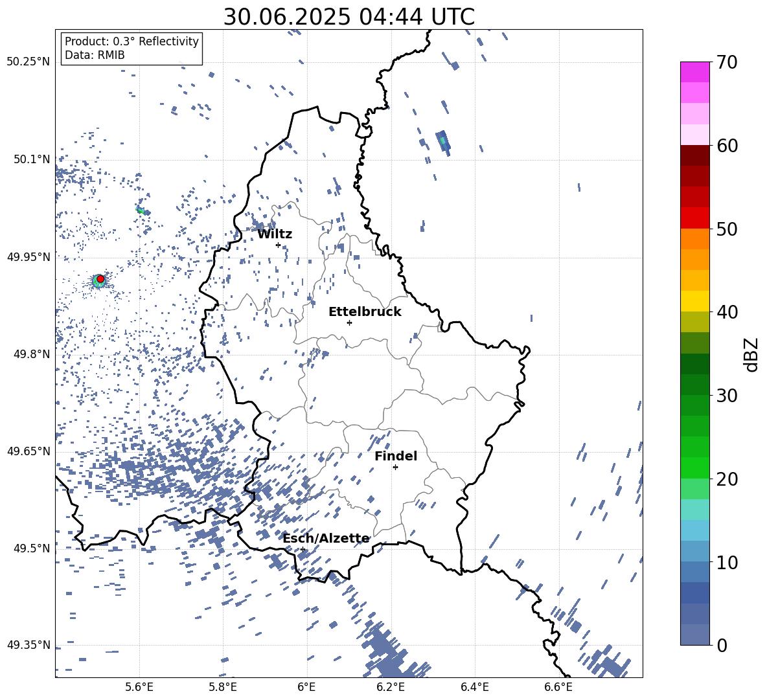Click the Data: RMIB label
This screenshot has height=700, width=767.
[95, 55]
